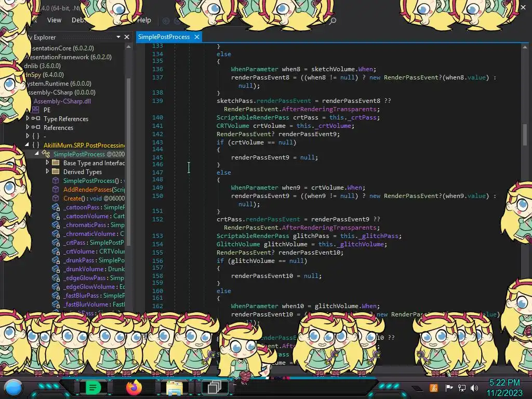Open the Assembly Explorer panel options dropdown
Viewport: 532px width, 399px height.
point(118,37)
